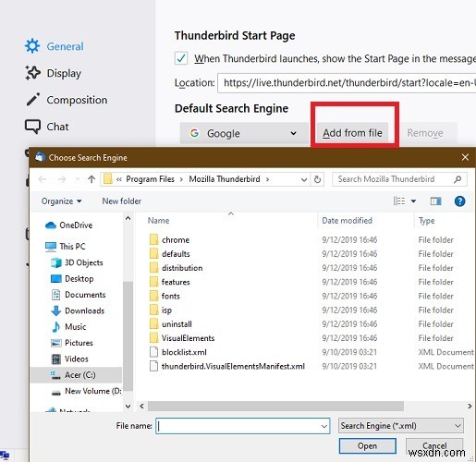The image size is (476, 462).
Task: Open view options dropdown arrow
Action: tap(413, 201)
